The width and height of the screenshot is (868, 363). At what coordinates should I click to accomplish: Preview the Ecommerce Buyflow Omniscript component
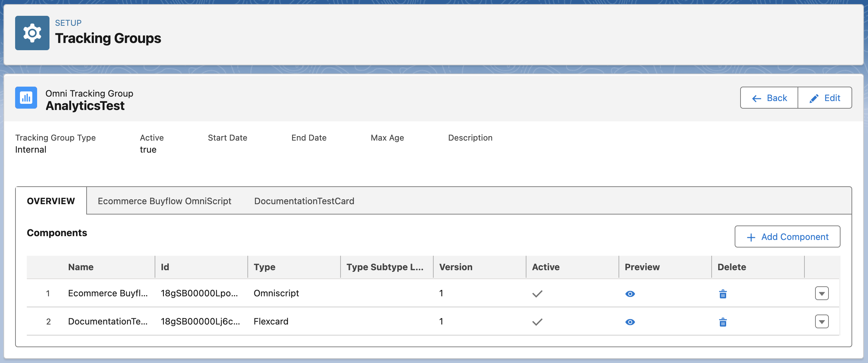[630, 294]
